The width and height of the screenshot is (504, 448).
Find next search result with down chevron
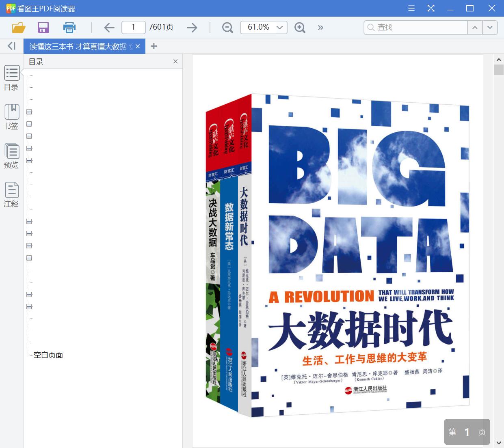(490, 27)
